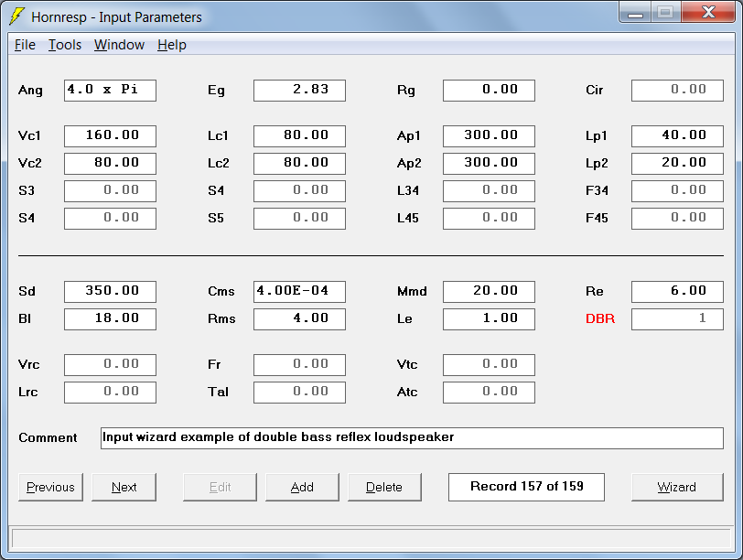Open the Help menu
Image resolution: width=743 pixels, height=560 pixels.
tap(171, 45)
